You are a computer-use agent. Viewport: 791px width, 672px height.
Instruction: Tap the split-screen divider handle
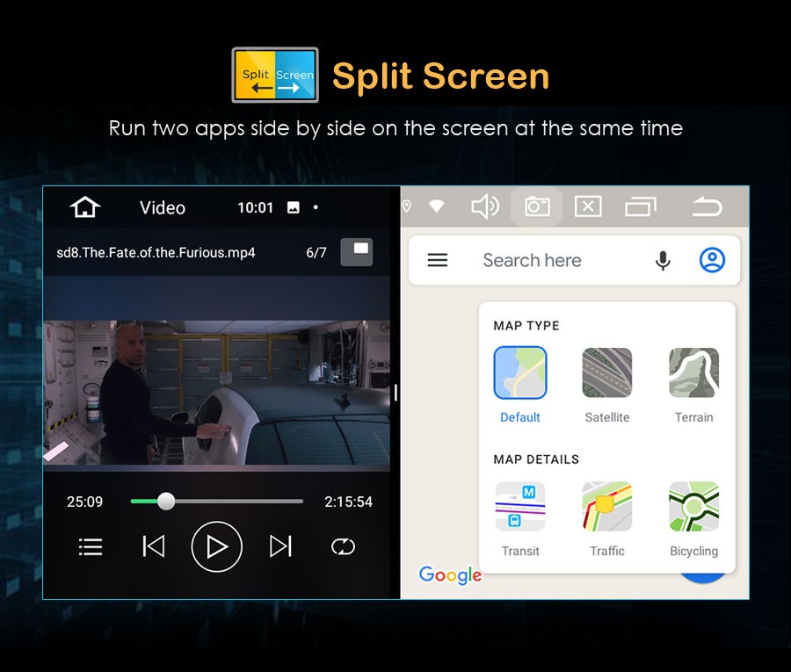tap(396, 393)
